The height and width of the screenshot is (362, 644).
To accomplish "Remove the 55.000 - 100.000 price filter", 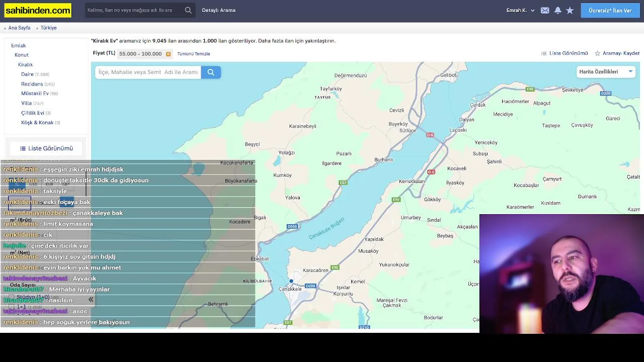I will [x=168, y=54].
